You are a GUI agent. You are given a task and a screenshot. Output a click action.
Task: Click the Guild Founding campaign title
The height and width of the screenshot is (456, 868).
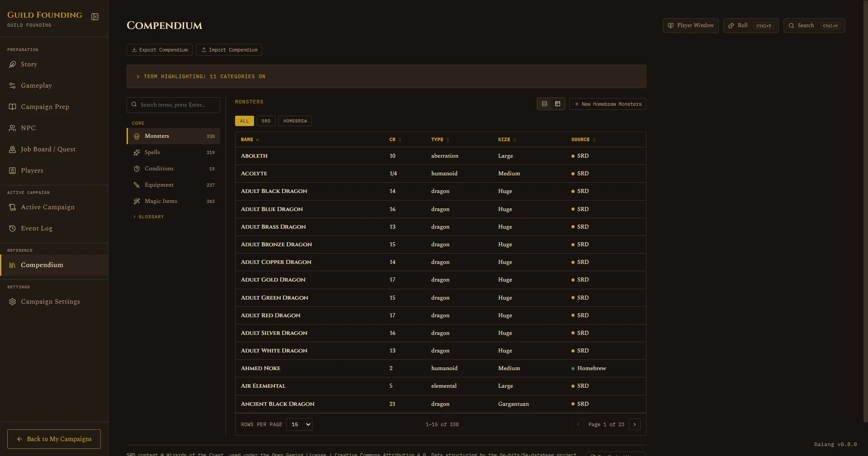click(45, 15)
